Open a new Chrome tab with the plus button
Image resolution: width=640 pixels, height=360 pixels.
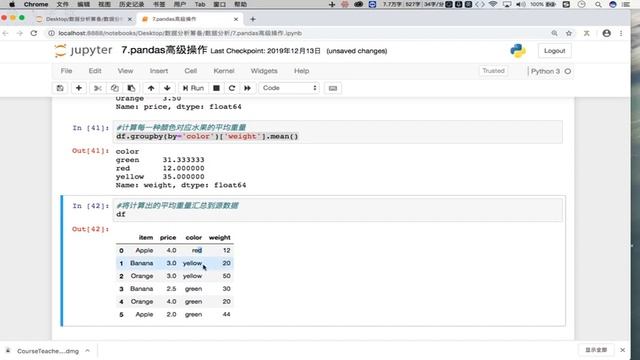click(253, 19)
